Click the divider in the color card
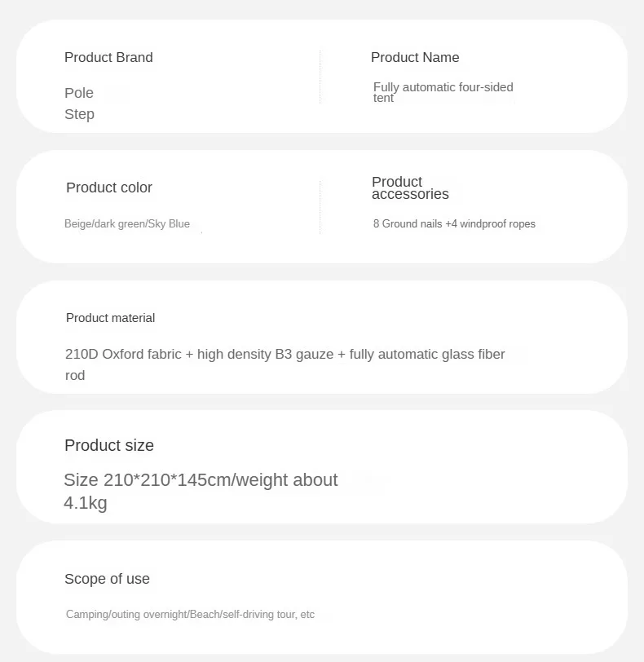This screenshot has width=644, height=662. pos(320,207)
